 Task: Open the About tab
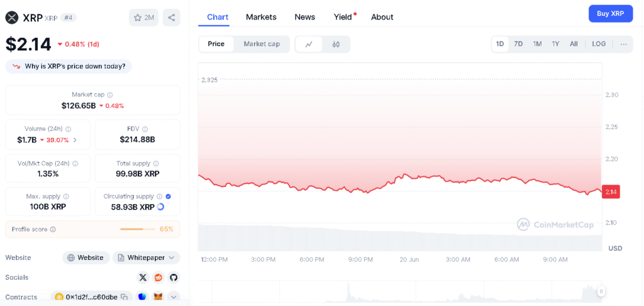point(382,17)
